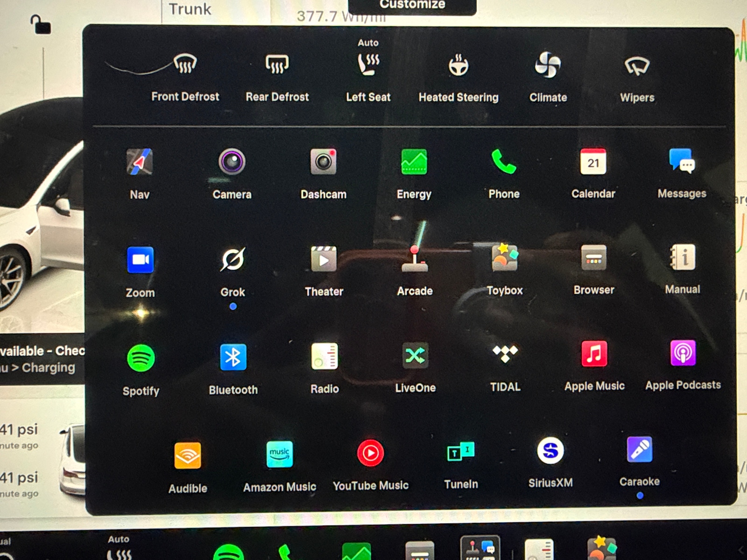Image resolution: width=747 pixels, height=560 pixels.
Task: Open the Phone app
Action: click(504, 161)
